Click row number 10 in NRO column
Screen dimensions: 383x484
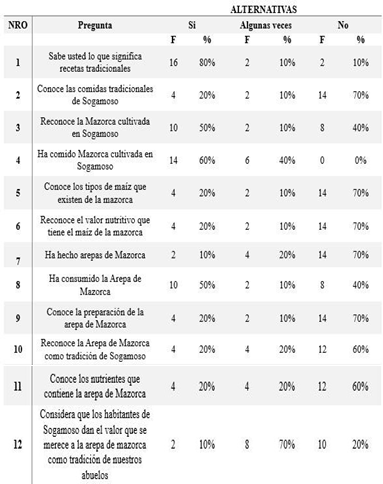[x=18, y=349]
